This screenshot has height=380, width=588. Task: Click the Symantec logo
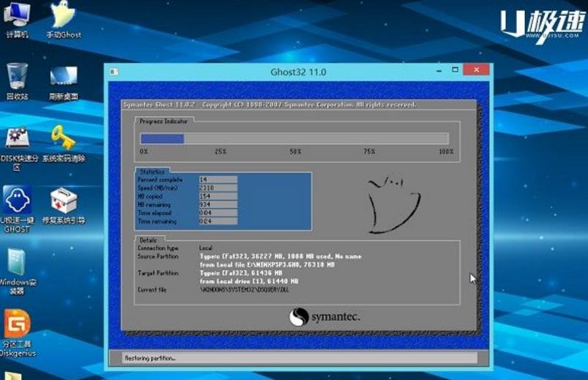pyautogui.click(x=324, y=317)
